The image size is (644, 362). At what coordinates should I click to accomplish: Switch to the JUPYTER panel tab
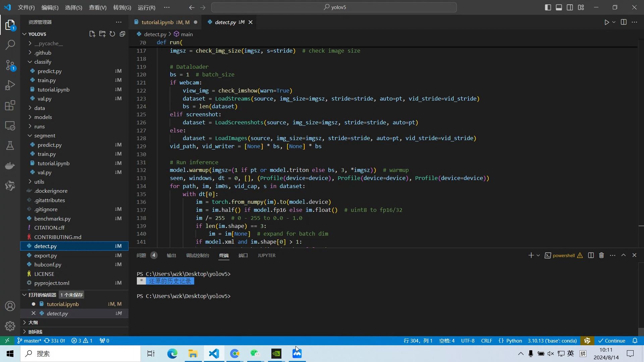(267, 255)
